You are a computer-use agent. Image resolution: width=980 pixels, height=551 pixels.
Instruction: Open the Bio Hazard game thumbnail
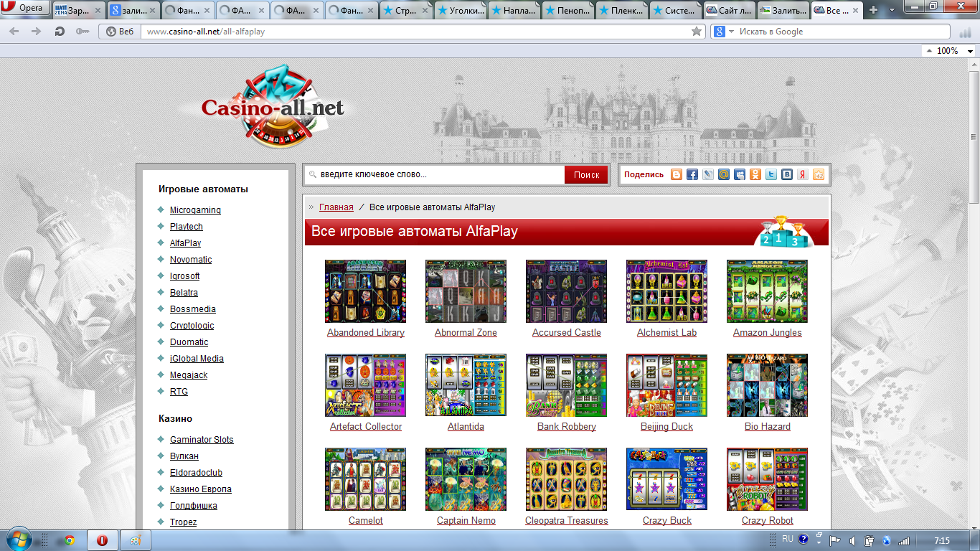pos(767,385)
